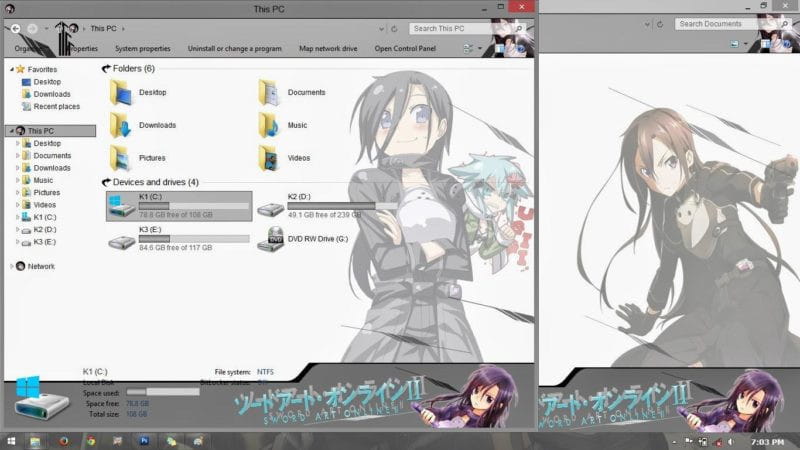Click Open Control Panel button

(x=405, y=48)
